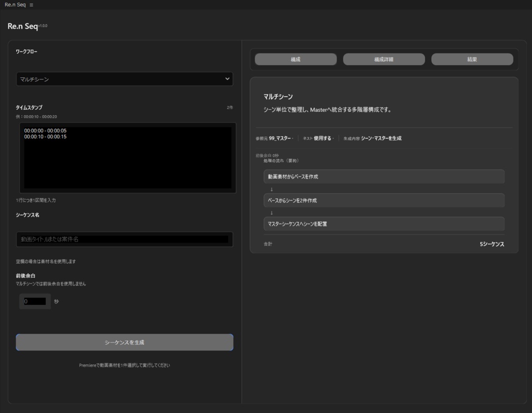This screenshot has height=413, width=532.
Task: Click the 例：00:00:10 - 00:00:20 example text
Action: pos(36,117)
